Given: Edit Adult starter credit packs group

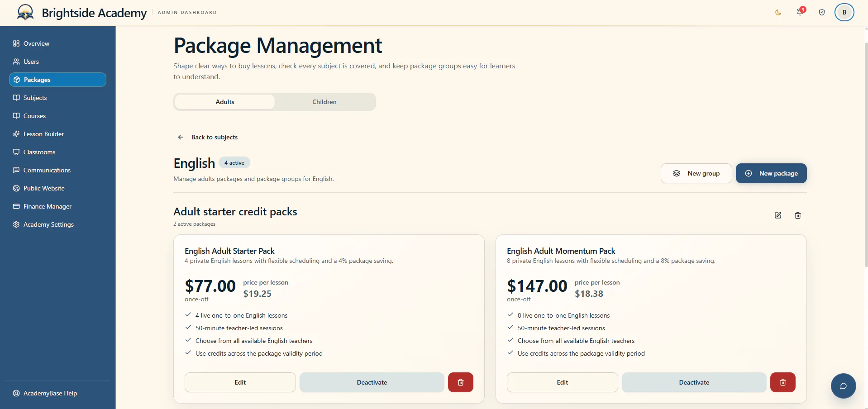Looking at the screenshot, I should 778,215.
